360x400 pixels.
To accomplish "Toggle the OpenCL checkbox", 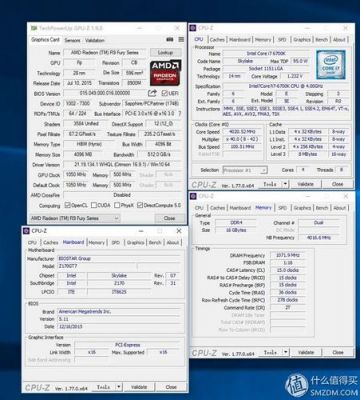I will [x=68, y=205].
